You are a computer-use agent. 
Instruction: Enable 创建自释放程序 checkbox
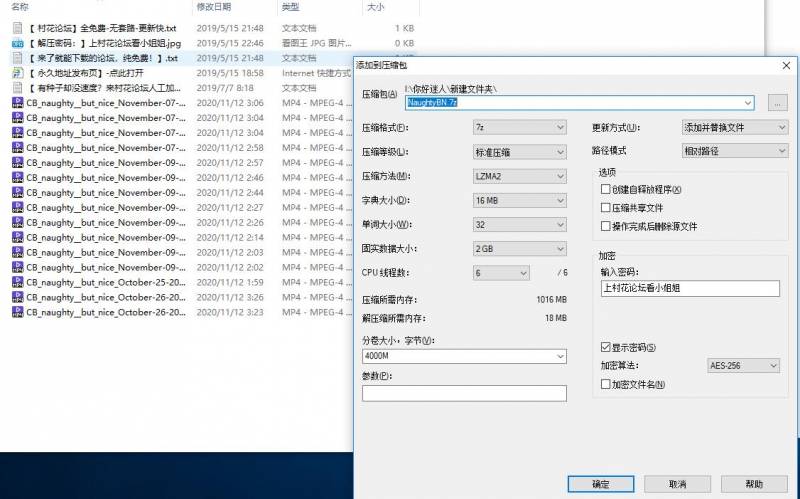(606, 189)
